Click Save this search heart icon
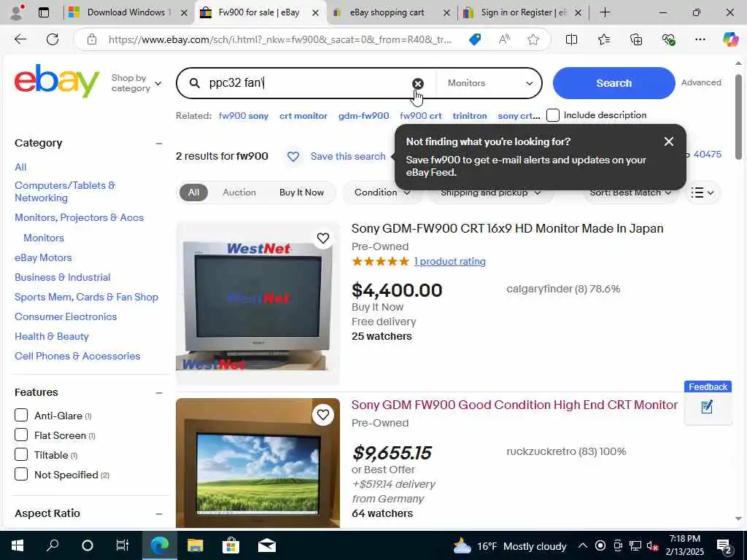This screenshot has width=747, height=560. click(293, 156)
